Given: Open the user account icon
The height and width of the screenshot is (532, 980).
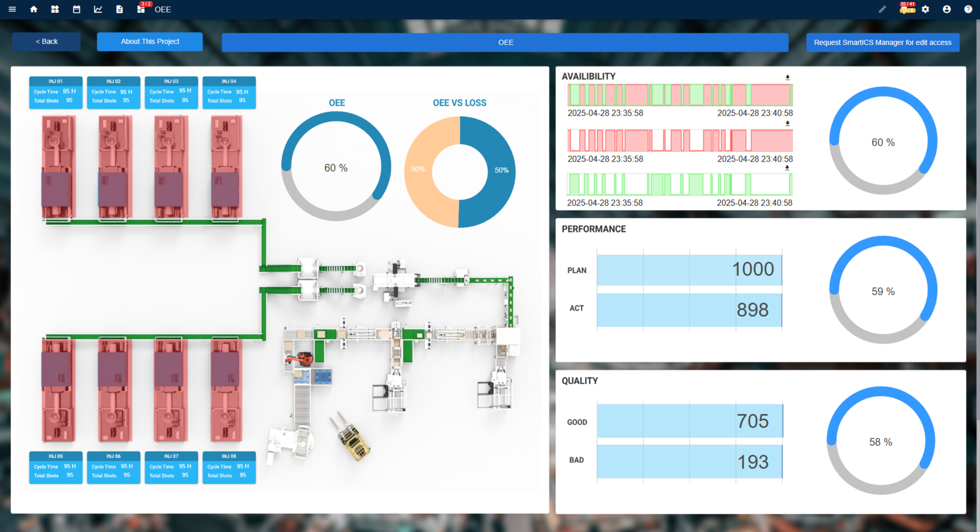Looking at the screenshot, I should (947, 9).
